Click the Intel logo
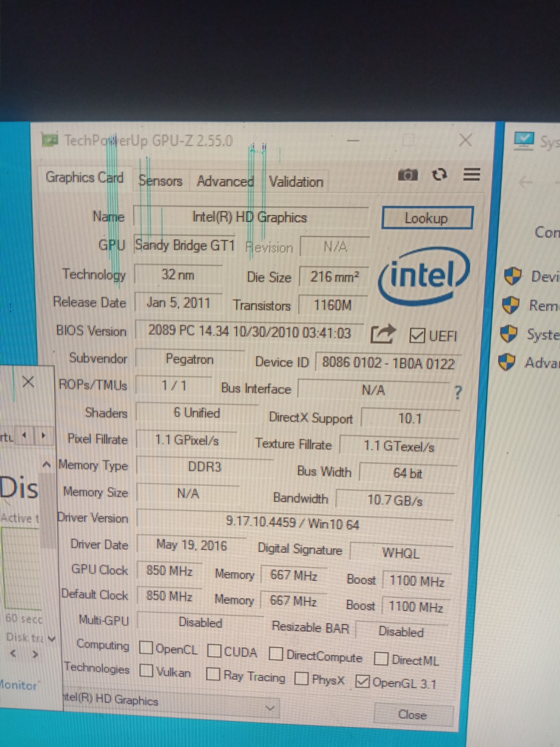560x747 pixels. (x=424, y=277)
